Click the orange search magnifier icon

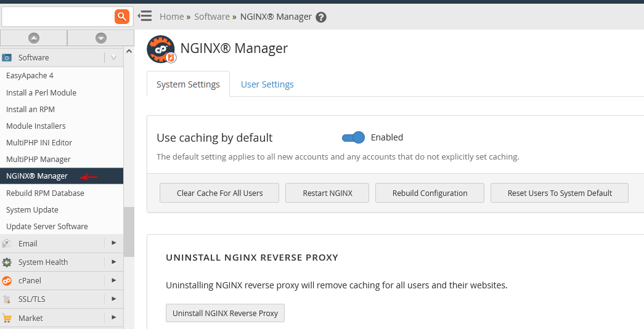coord(121,17)
